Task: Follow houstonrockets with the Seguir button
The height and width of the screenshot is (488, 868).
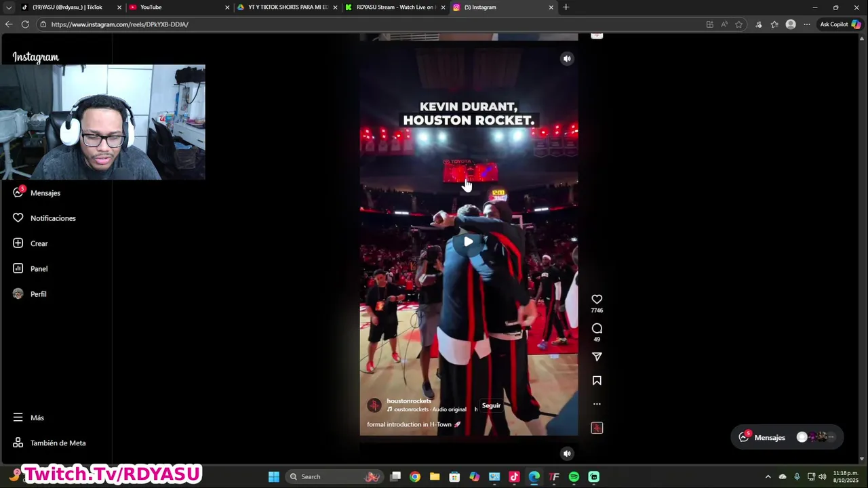Action: 491,405
